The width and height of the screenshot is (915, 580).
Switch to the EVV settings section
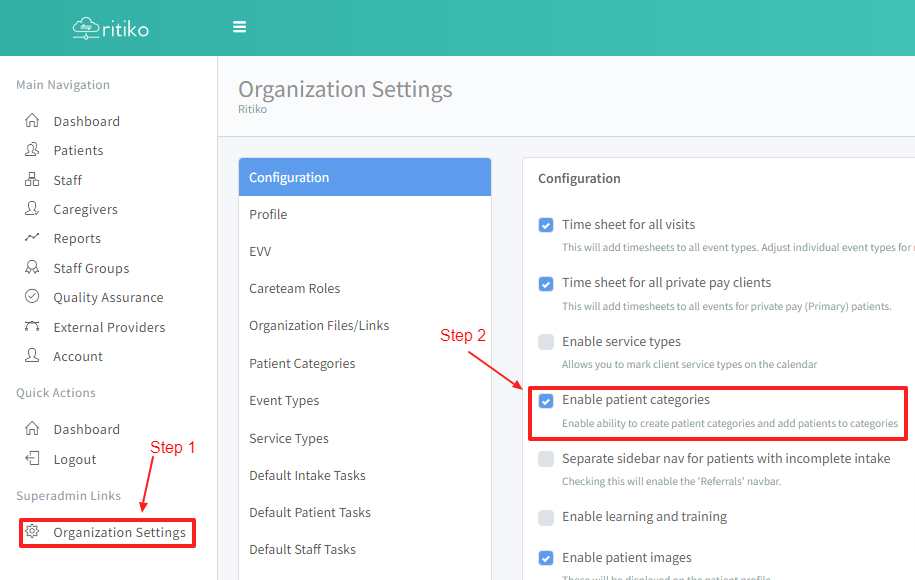(260, 251)
